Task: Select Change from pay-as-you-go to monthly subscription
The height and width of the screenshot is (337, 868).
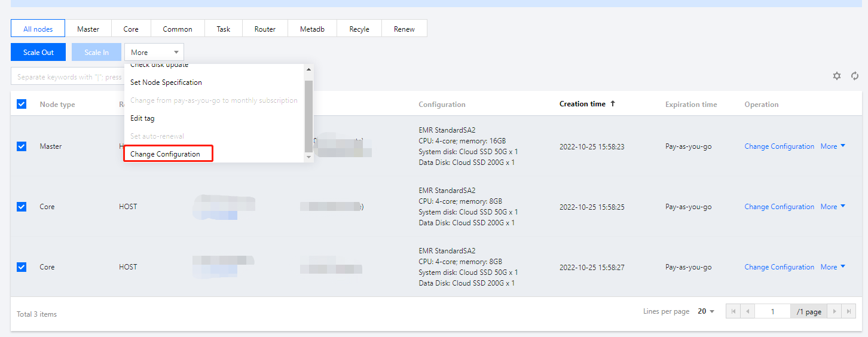Action: [215, 100]
